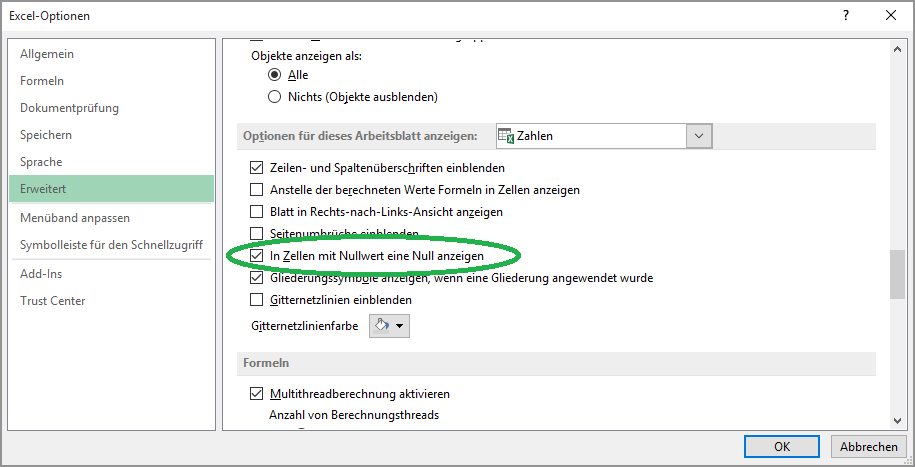Confirm with the OK button
Image resolution: width=915 pixels, height=467 pixels.
782,447
